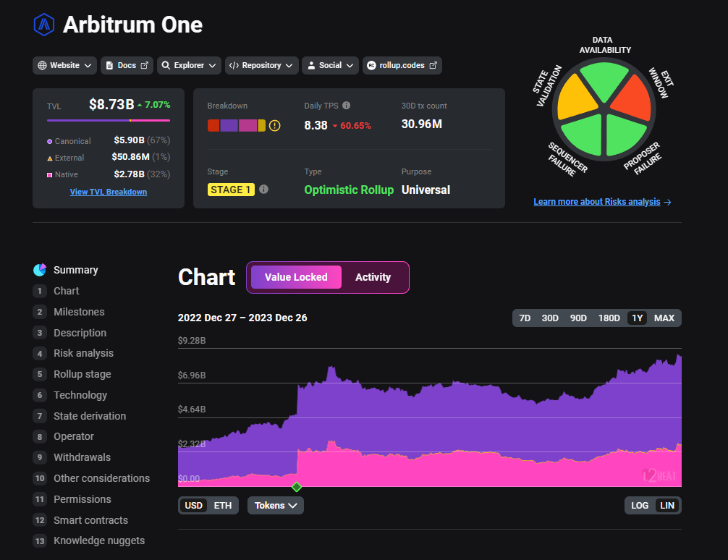Click the number 4 badge beside Risk analysis
Image resolution: width=728 pixels, height=560 pixels.
coord(40,354)
